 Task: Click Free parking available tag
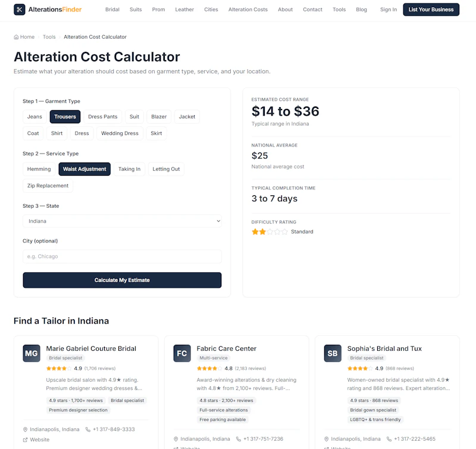[223, 420]
